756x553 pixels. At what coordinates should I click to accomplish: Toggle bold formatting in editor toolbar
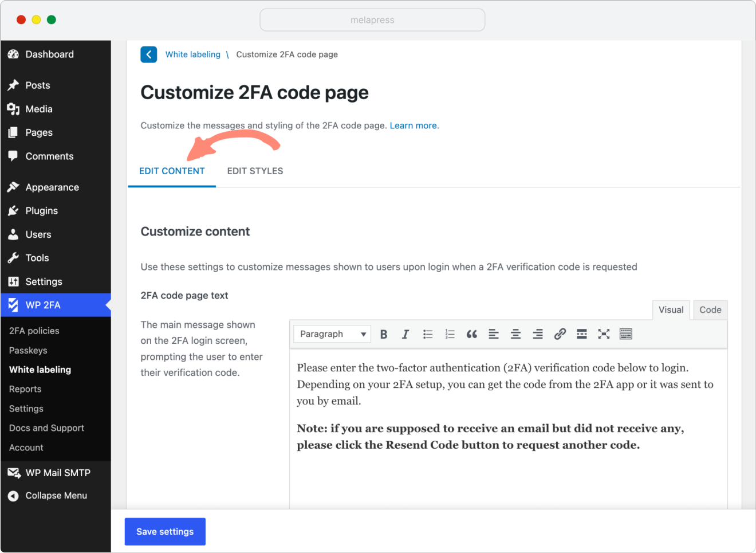tap(384, 334)
